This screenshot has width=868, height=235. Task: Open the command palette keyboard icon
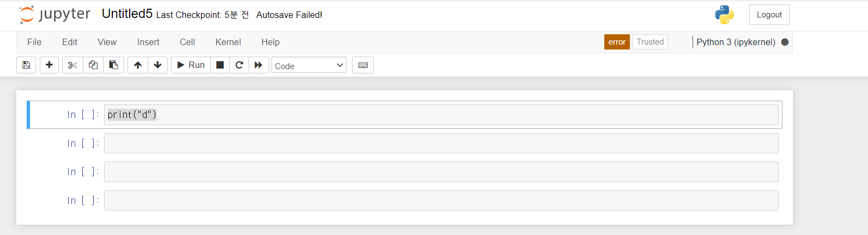(x=363, y=65)
